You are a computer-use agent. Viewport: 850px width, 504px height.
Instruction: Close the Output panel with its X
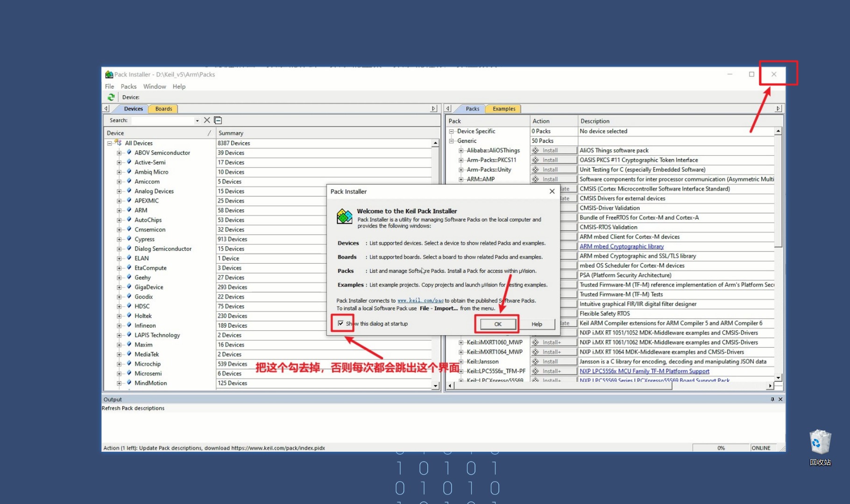(780, 399)
